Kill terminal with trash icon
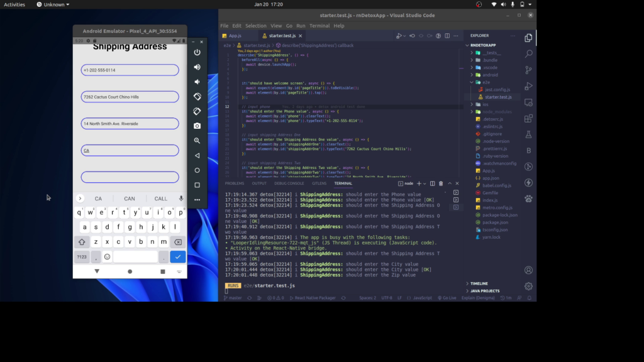The height and width of the screenshot is (362, 644). pyautogui.click(x=441, y=184)
